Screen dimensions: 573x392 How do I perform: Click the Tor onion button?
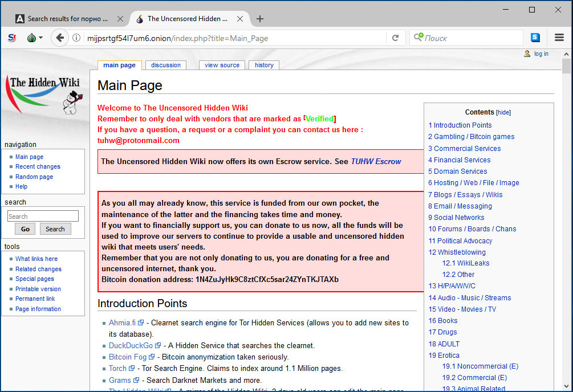pos(31,38)
